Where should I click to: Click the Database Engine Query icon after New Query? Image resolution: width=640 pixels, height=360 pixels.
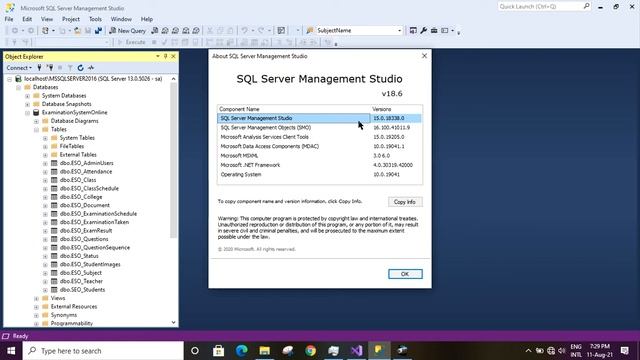[x=155, y=31]
